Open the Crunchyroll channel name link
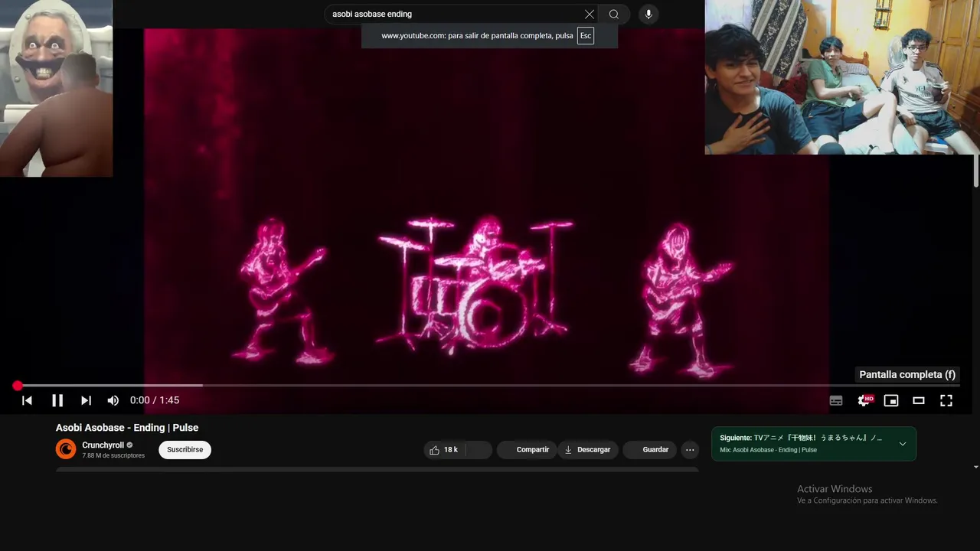 click(103, 445)
